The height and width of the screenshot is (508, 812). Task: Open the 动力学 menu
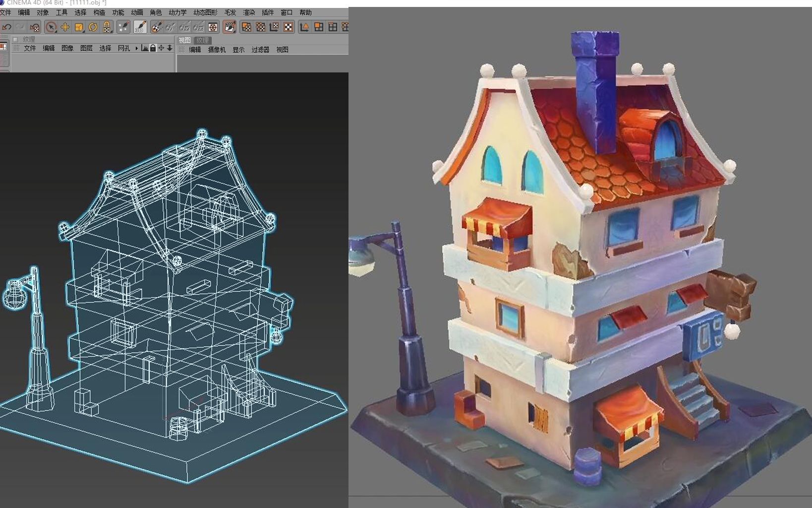pos(177,12)
